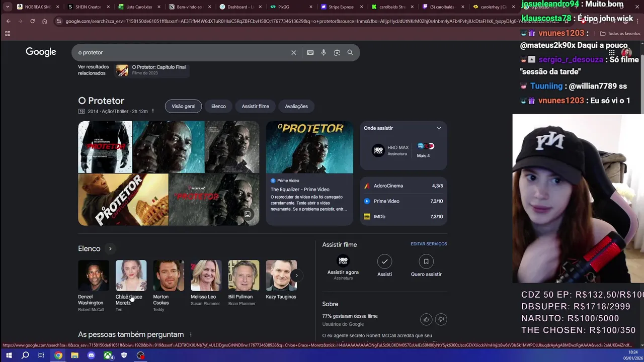Viewport: 644px width, 362px height.
Task: Open Task View on the taskbar
Action: tap(41, 355)
